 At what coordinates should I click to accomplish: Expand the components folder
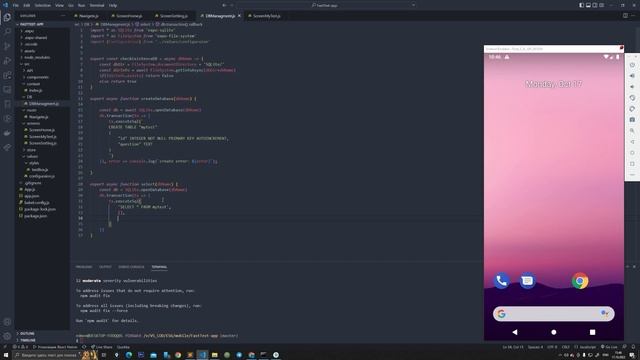pos(38,77)
